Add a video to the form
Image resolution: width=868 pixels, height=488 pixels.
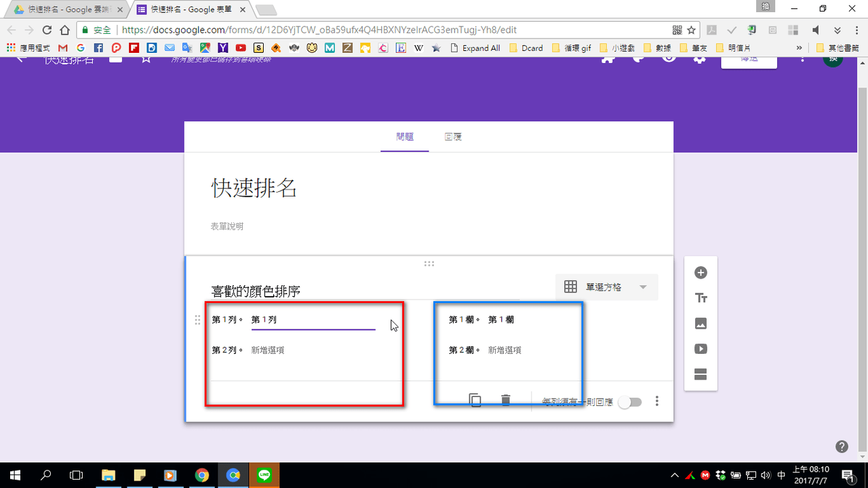701,349
